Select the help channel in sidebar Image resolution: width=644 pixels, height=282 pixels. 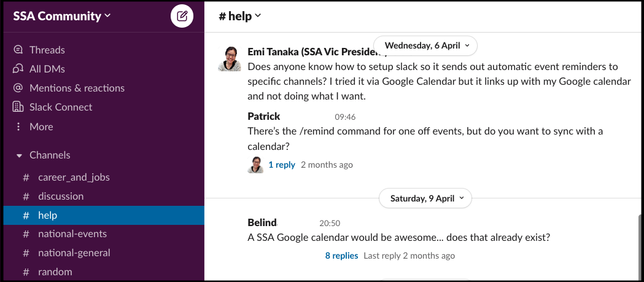(104, 215)
